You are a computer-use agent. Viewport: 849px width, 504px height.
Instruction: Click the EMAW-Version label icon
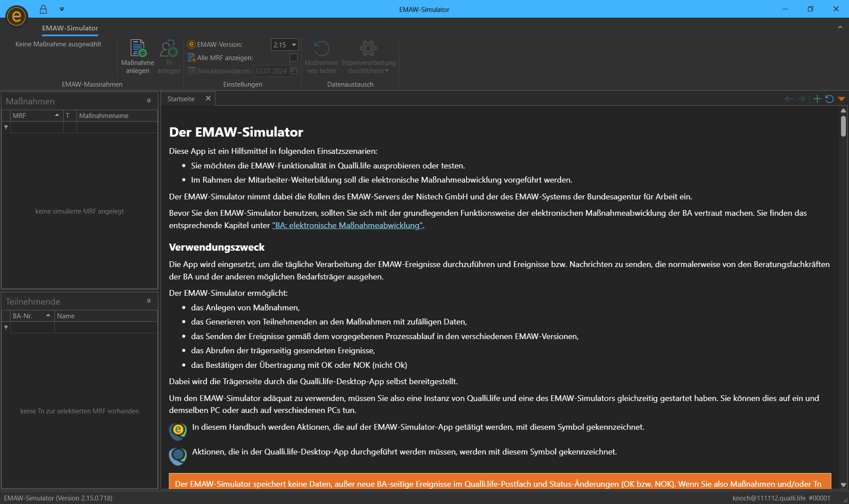pyautogui.click(x=191, y=44)
